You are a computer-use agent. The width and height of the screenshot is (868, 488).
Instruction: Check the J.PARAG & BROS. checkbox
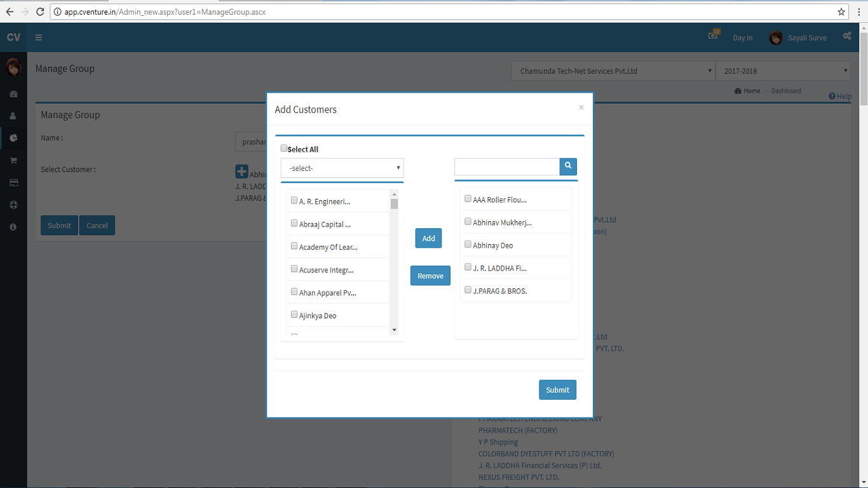[468, 290]
